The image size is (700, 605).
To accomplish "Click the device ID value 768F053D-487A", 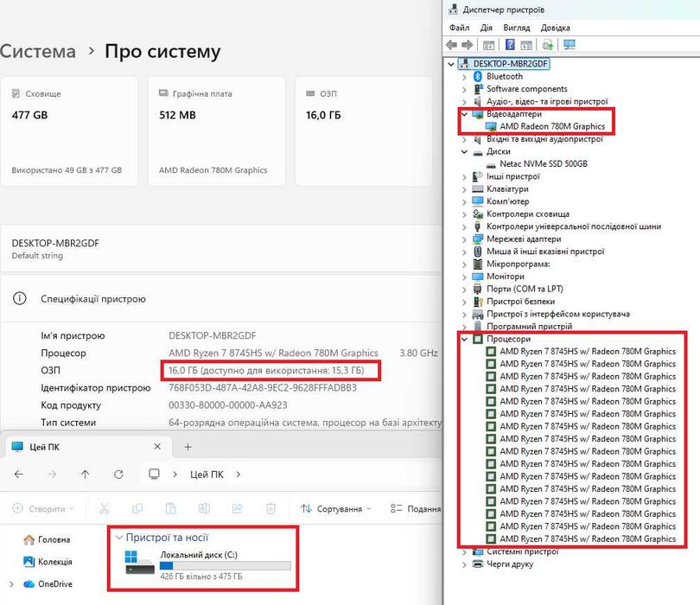I will 263,387.
